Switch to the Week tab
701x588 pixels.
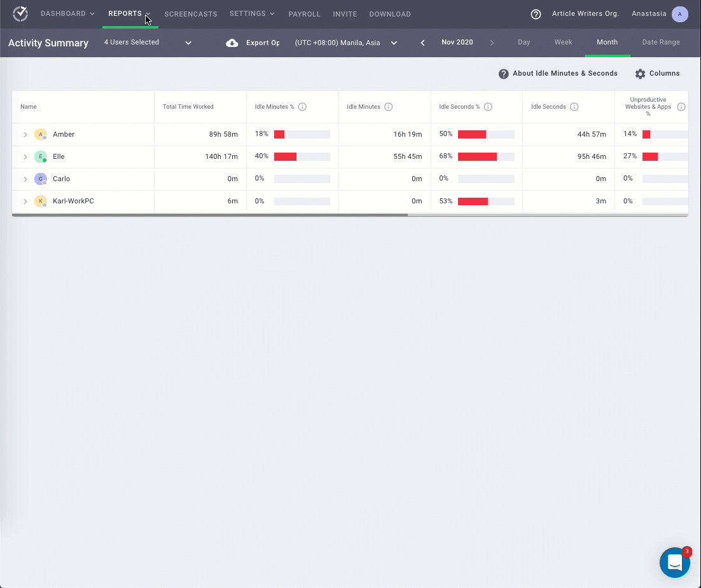click(563, 43)
